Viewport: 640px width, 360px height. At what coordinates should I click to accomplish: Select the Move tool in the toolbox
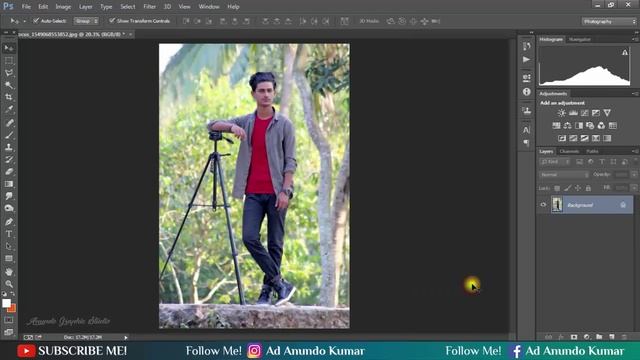point(9,48)
